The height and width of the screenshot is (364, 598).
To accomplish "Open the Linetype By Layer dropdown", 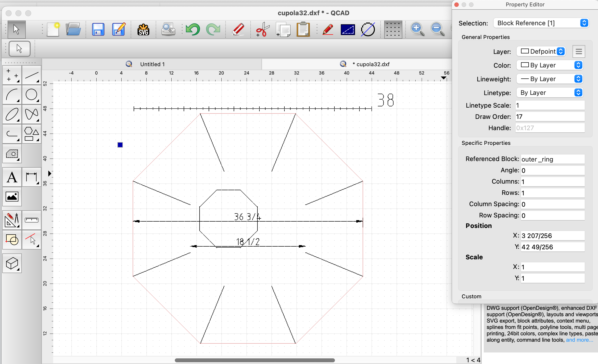I will [x=550, y=93].
